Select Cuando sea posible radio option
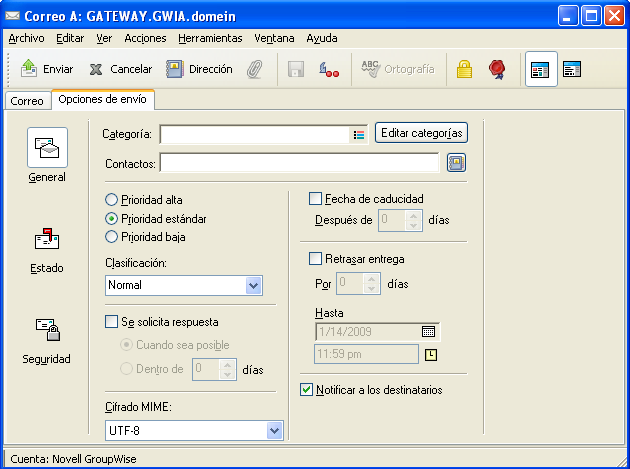Screen dimensions: 630x469 126,344
